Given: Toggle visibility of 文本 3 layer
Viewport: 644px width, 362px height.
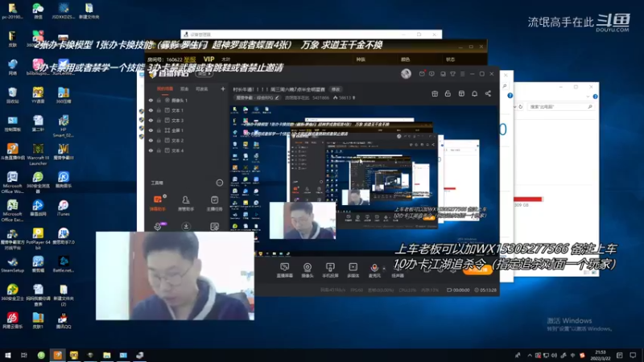Looking at the screenshot, I should pos(151,120).
